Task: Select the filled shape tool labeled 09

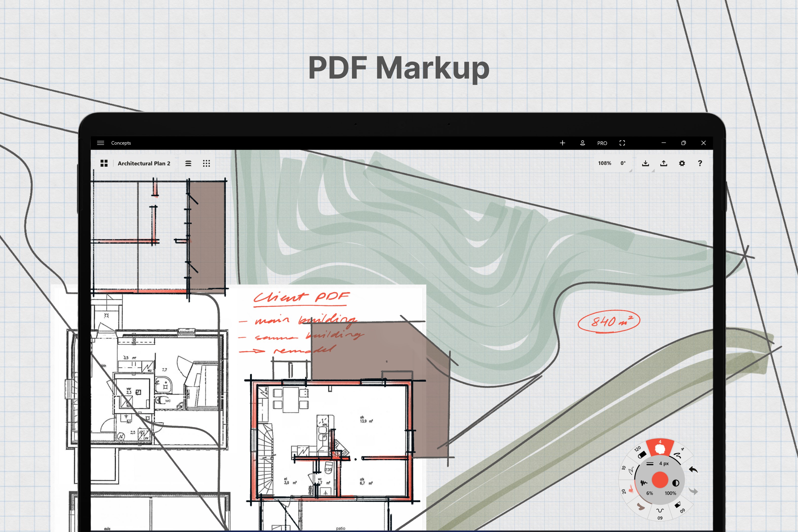Action: (678, 504)
